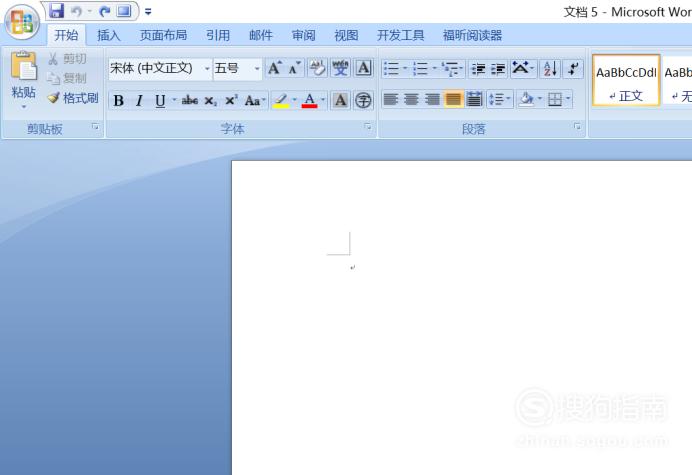Open the phonetic guide (拼音) tool
Screen dimensions: 692x475
[340, 68]
